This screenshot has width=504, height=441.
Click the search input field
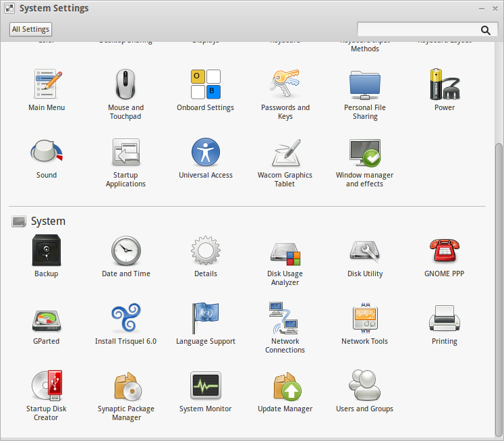point(417,30)
